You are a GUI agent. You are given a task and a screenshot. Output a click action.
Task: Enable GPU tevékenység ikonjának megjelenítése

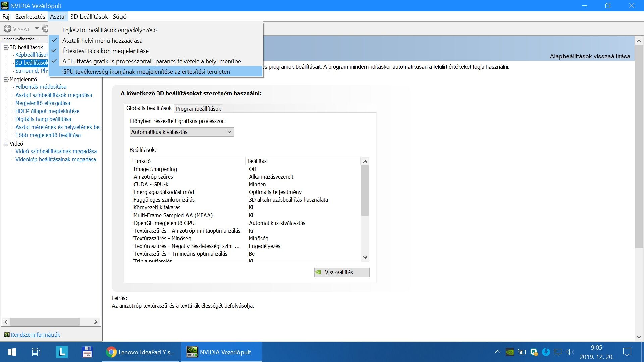pyautogui.click(x=156, y=72)
